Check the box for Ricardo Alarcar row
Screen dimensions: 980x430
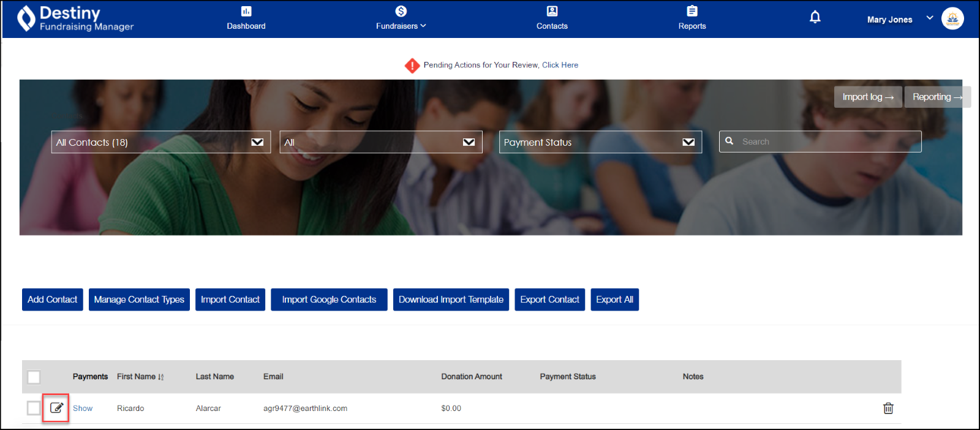(x=34, y=408)
